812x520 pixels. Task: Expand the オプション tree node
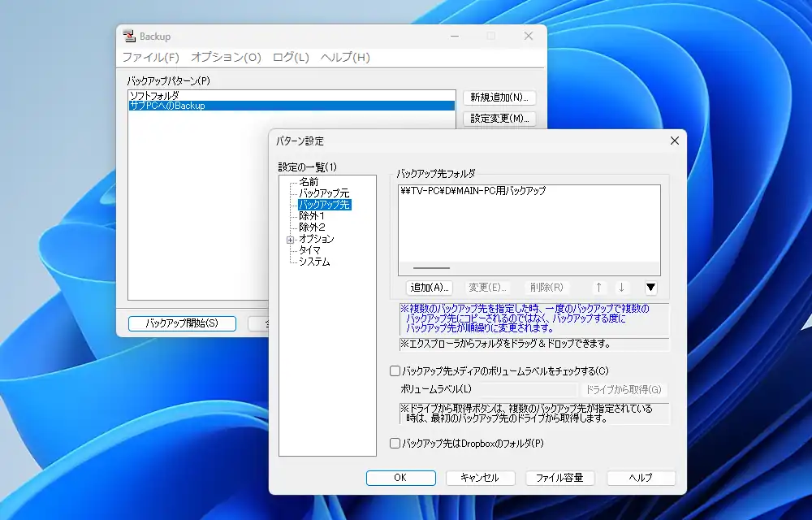click(x=290, y=240)
